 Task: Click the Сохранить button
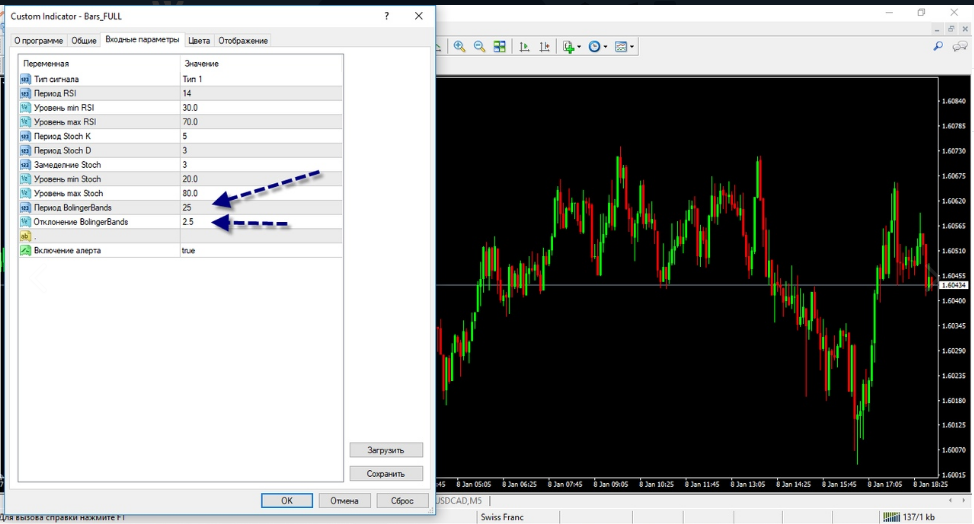pos(386,474)
